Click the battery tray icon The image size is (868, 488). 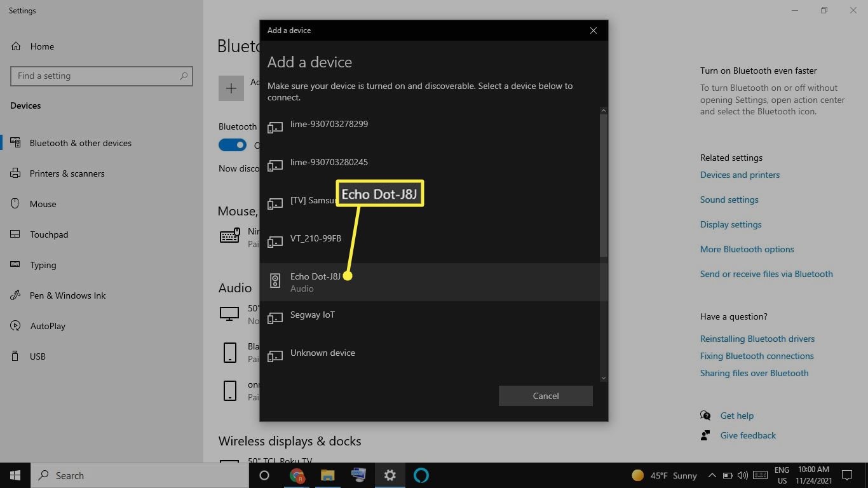pyautogui.click(x=728, y=475)
